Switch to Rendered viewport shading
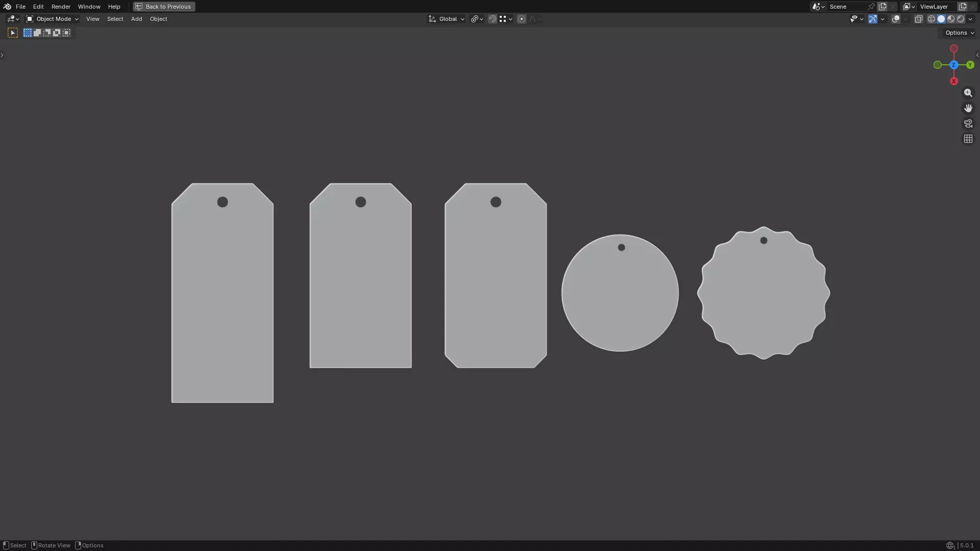 pyautogui.click(x=961, y=19)
